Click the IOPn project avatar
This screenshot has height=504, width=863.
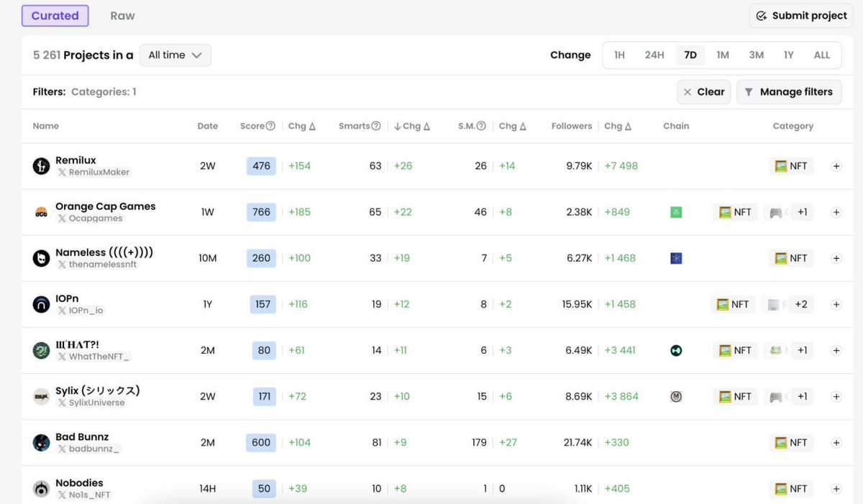(x=42, y=304)
